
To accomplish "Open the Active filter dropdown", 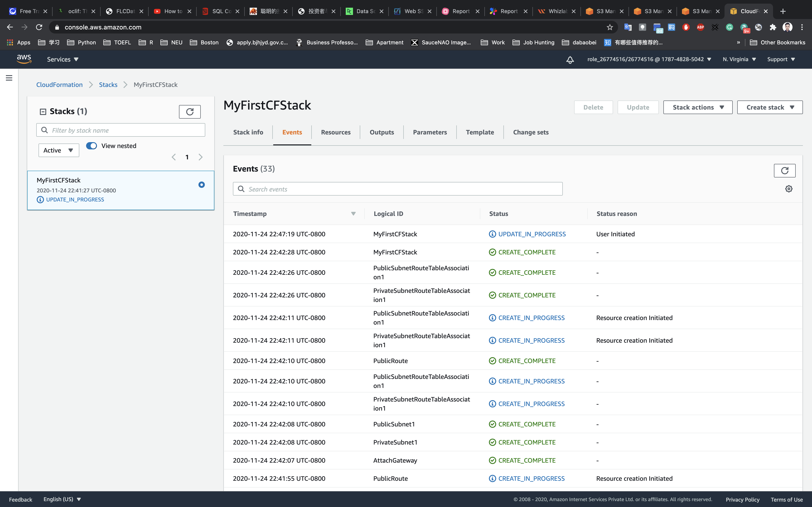I will click(59, 150).
